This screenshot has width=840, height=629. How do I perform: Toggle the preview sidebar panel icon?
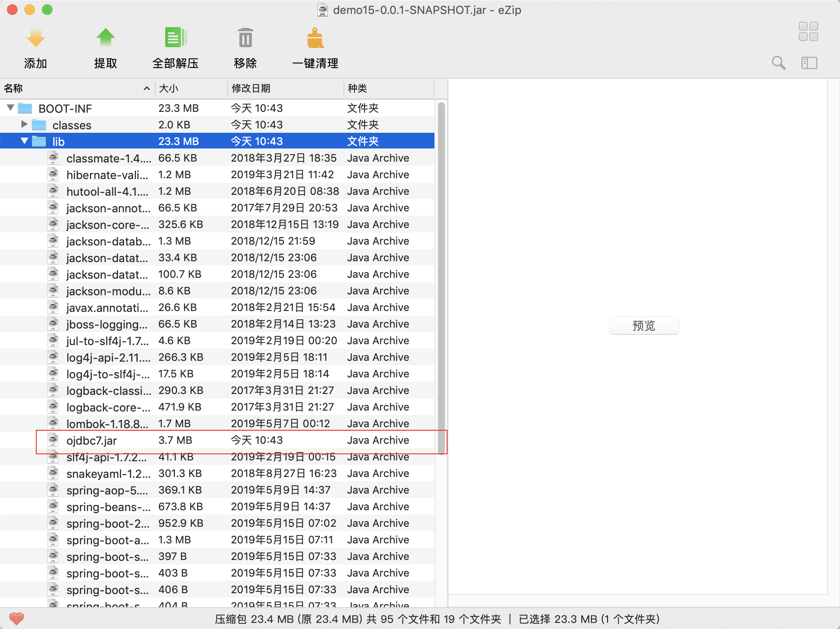click(x=809, y=63)
